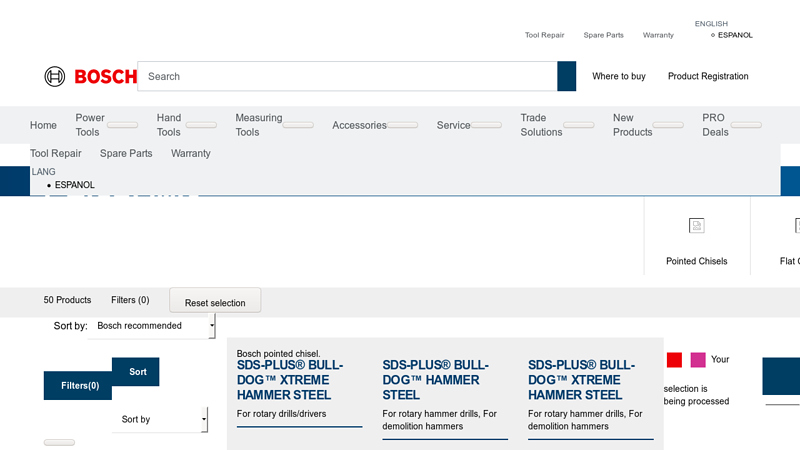Open Spare Parts in secondary navigation
The image size is (800, 450).
click(126, 153)
